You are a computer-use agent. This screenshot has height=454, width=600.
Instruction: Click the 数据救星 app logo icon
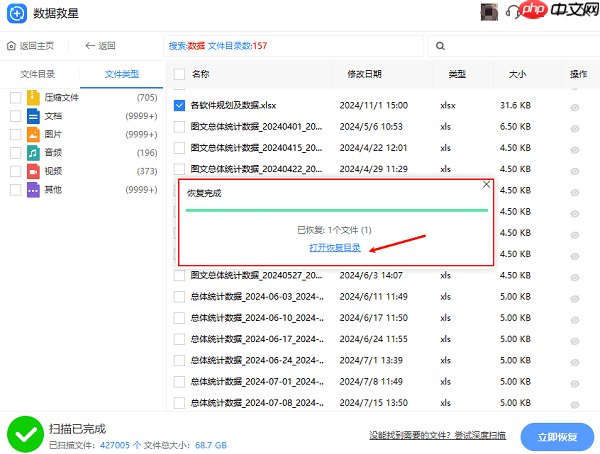[16, 13]
